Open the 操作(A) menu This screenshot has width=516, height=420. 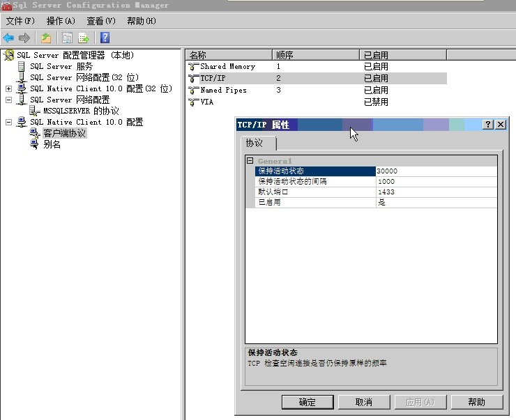(x=61, y=21)
